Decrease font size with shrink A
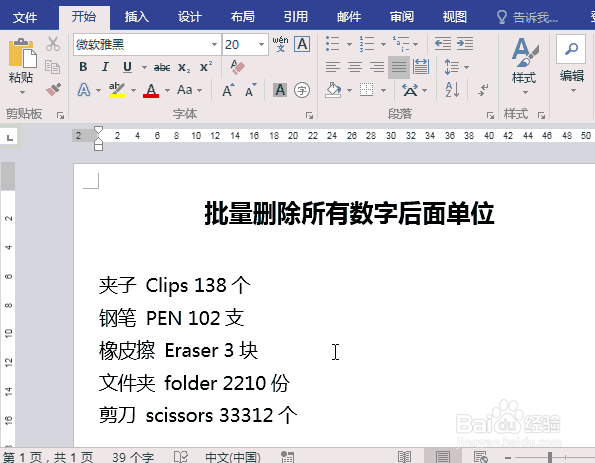The width and height of the screenshot is (595, 463). coord(251,90)
